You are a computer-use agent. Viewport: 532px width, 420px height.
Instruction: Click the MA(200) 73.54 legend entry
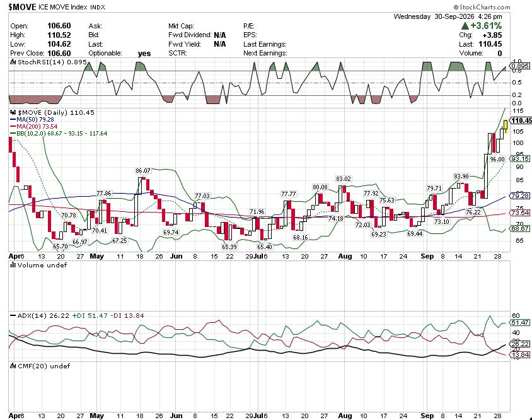34,127
